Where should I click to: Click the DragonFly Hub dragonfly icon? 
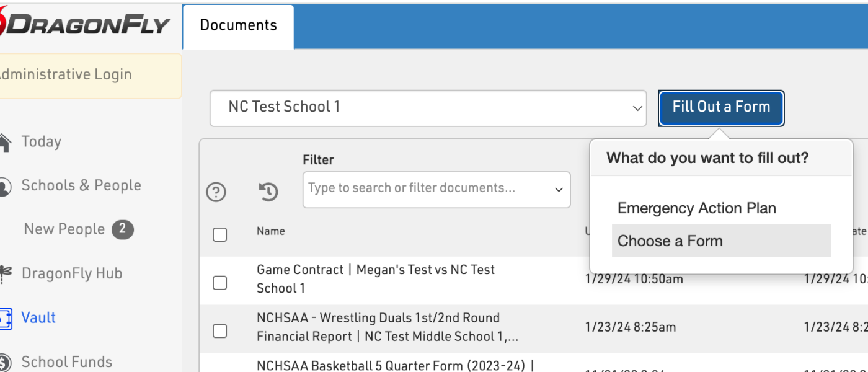[x=4, y=273]
